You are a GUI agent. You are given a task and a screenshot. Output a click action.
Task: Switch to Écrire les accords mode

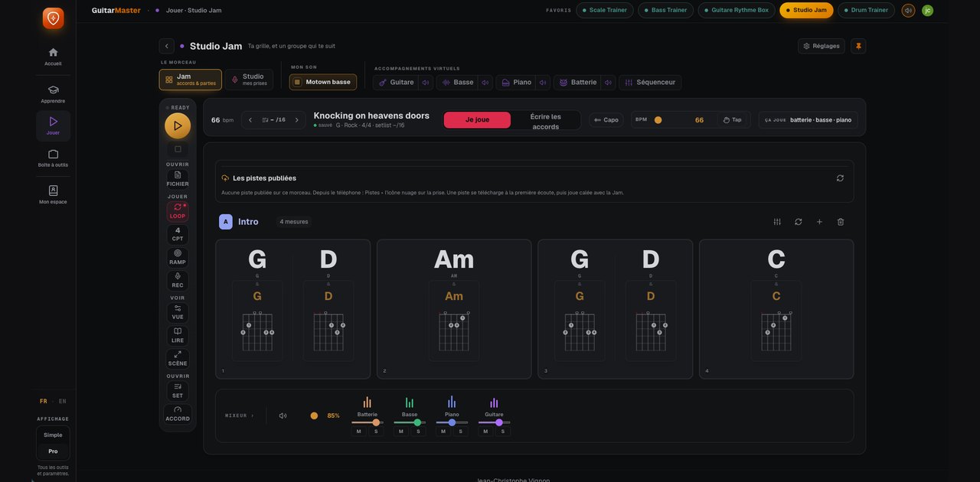point(546,121)
